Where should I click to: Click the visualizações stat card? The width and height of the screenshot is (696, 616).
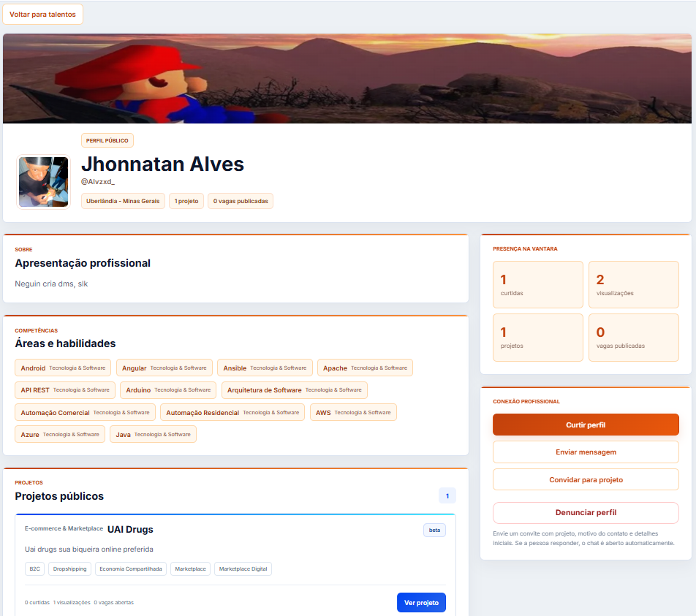(x=634, y=284)
